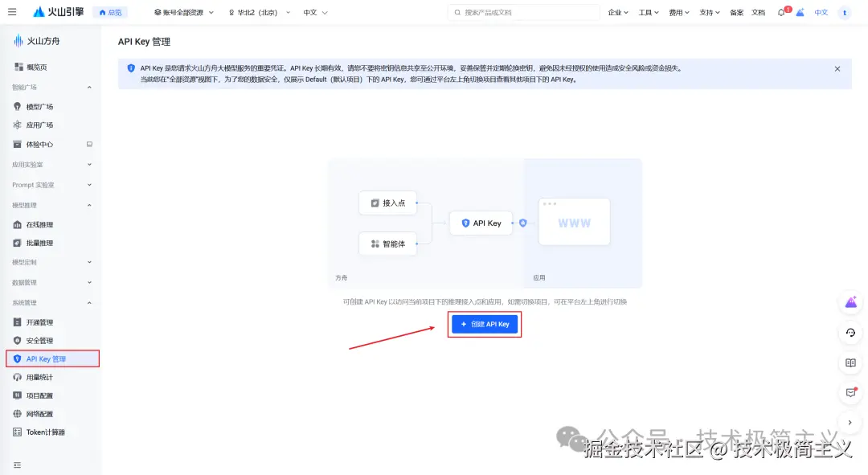Collapse floating toolbar with right arrow
The height and width of the screenshot is (475, 868).
tap(850, 423)
